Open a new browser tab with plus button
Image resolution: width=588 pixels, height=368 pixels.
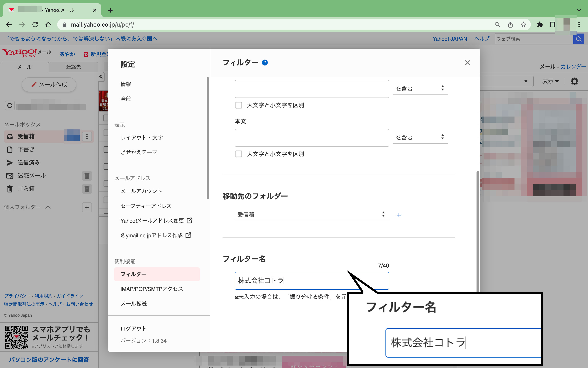(110, 10)
